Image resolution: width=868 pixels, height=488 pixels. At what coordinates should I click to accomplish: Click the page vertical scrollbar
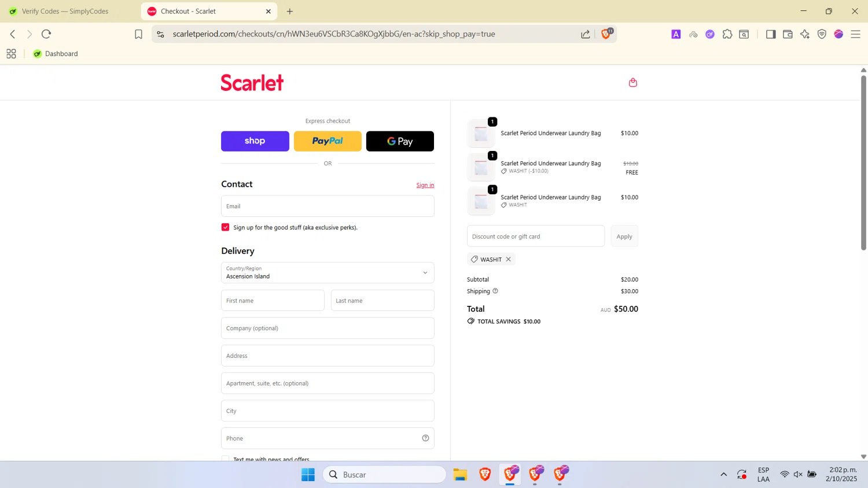point(863,163)
